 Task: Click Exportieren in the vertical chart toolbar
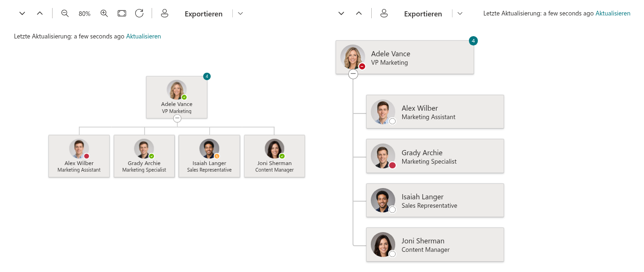tap(423, 14)
